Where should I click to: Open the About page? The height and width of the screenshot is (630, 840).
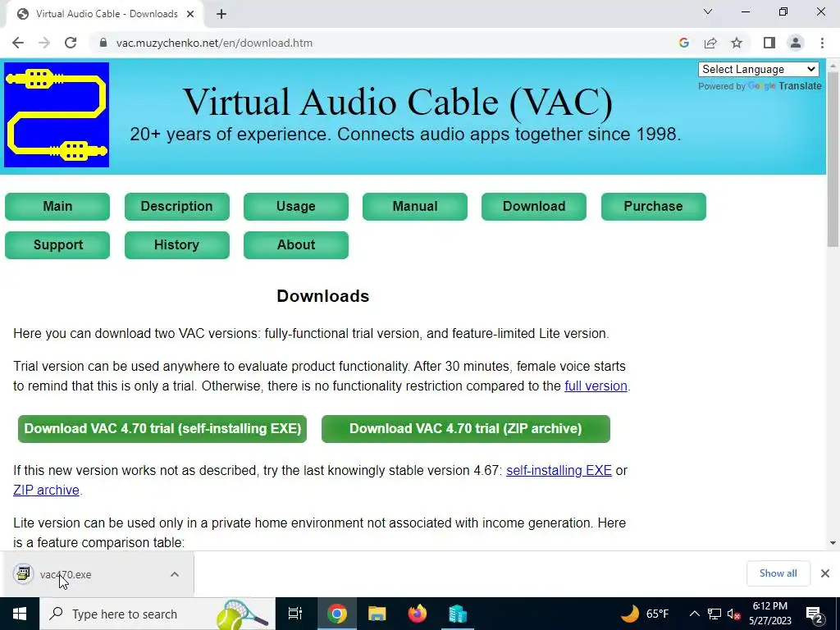click(295, 244)
